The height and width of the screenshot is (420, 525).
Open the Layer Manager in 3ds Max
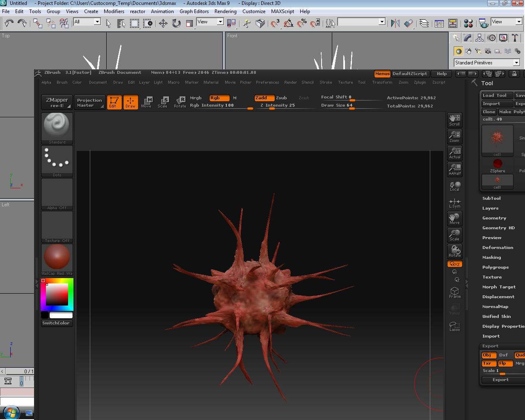(x=424, y=23)
